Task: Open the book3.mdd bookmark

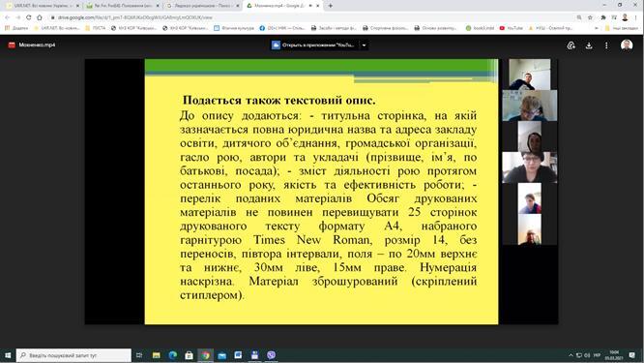Action: click(x=481, y=28)
